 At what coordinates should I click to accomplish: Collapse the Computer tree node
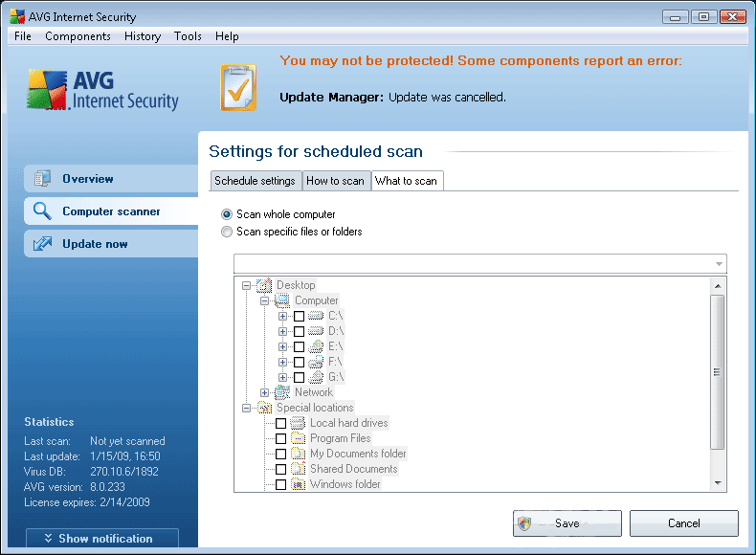264,300
